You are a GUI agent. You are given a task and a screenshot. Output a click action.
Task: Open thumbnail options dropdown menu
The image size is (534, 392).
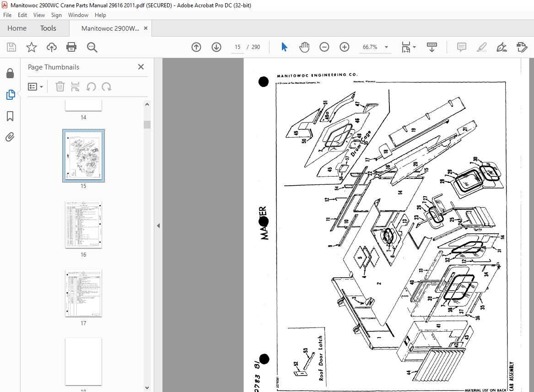pos(35,86)
